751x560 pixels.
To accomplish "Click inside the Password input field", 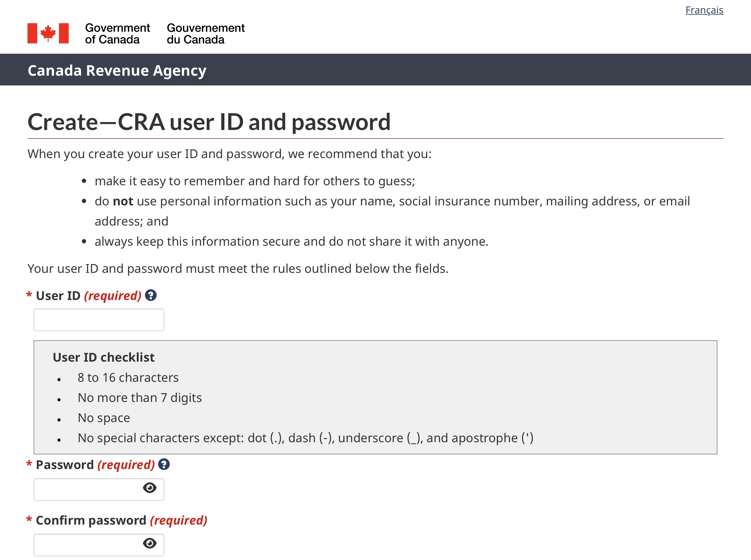I will [x=86, y=489].
